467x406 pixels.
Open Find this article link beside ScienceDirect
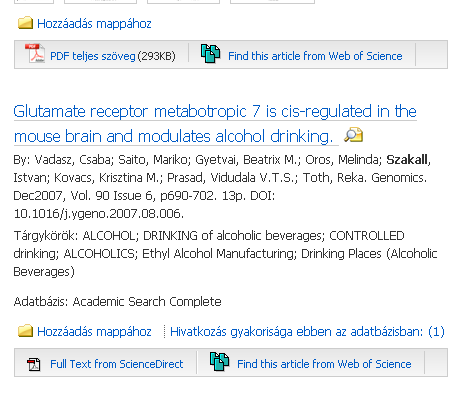pyautogui.click(x=324, y=364)
